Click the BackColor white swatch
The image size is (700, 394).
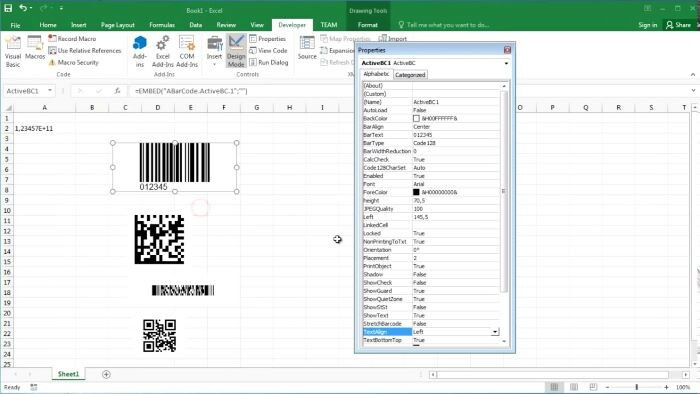(416, 119)
